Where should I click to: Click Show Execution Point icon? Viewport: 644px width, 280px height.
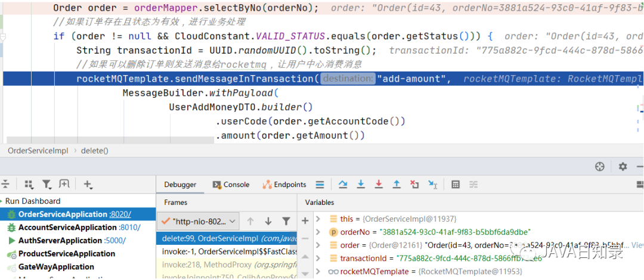[320, 184]
